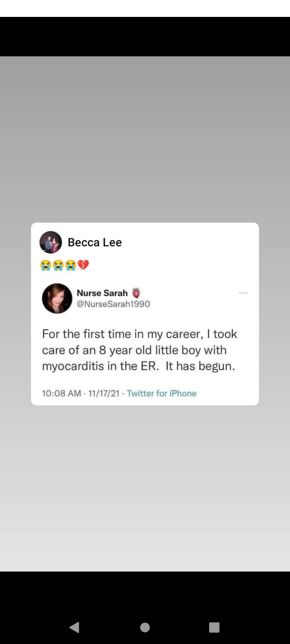Open Becca Lee's profile picture
This screenshot has width=290, height=644.
pyautogui.click(x=50, y=242)
